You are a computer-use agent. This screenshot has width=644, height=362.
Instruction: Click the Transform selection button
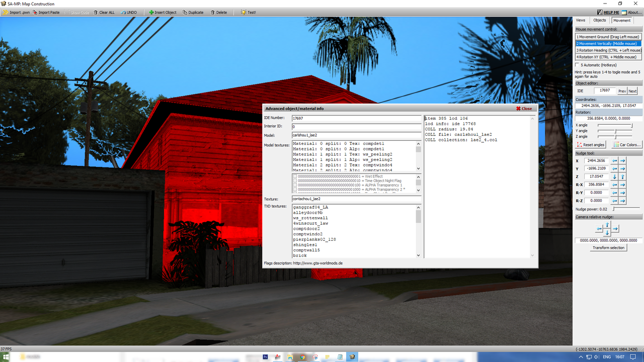tap(608, 248)
